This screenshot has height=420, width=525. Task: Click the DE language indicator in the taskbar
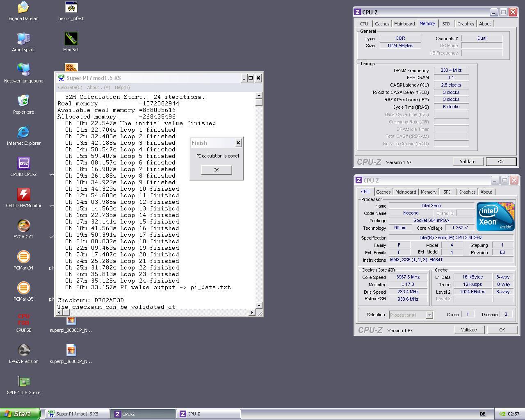click(x=483, y=414)
